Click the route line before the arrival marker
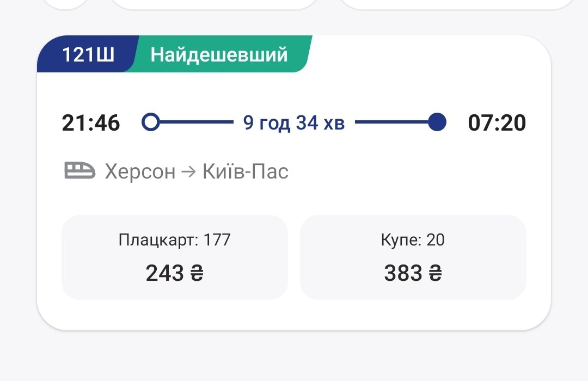 click(x=391, y=122)
